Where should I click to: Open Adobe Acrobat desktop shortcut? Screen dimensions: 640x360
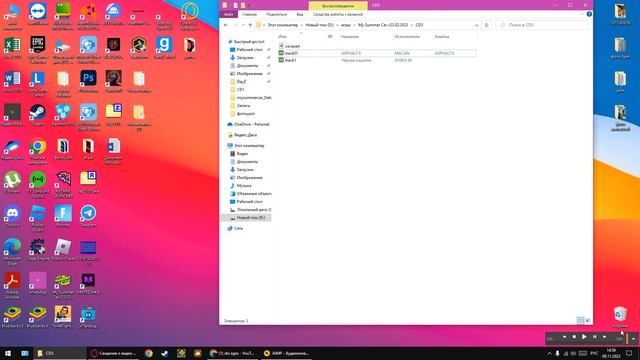tap(12, 286)
